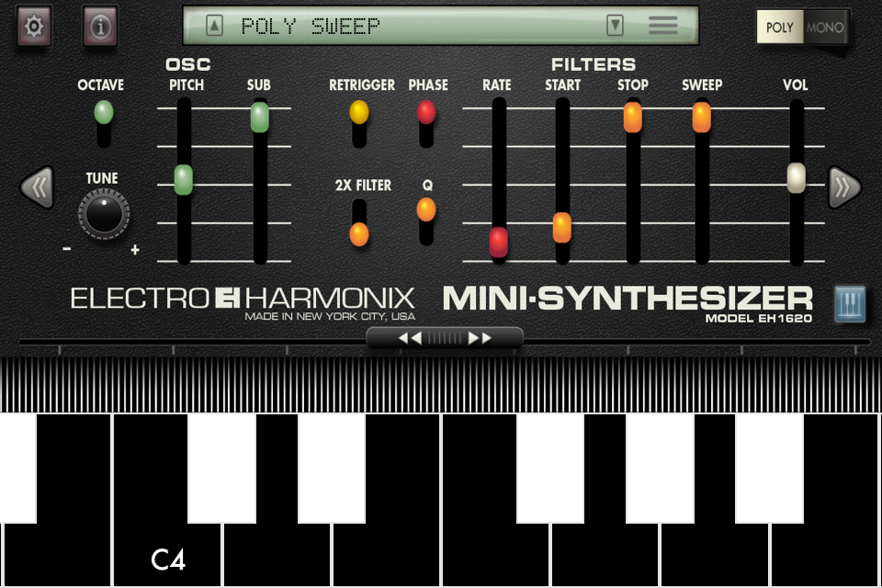This screenshot has height=588, width=882.
Task: Click the POLY SWEEP preset display
Action: pos(440,26)
